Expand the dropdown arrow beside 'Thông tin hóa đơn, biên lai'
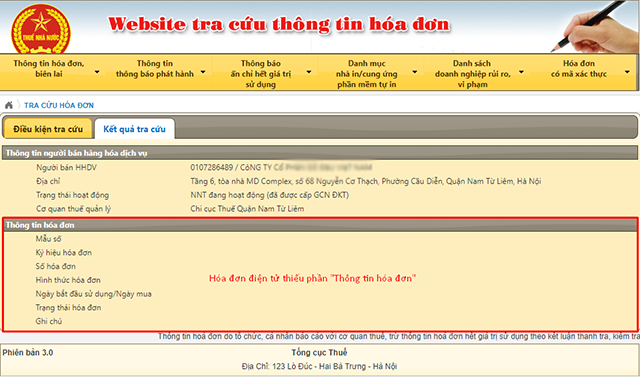Screen dimensions: 640x377 (97, 72)
